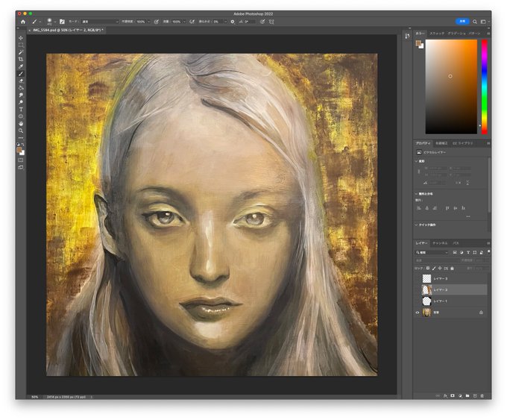The height and width of the screenshot is (420, 507).
Task: Open the Edit Toolbar three-dots menu
Action: click(x=21, y=138)
